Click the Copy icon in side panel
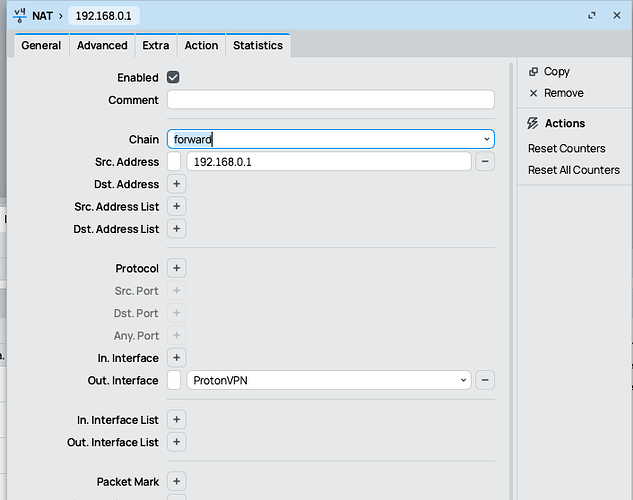 click(533, 71)
